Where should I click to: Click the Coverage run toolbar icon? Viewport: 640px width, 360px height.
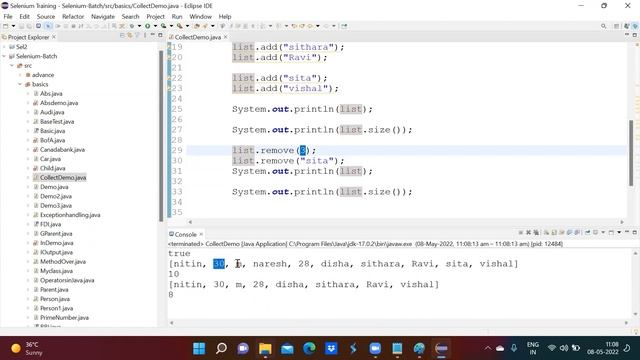[163, 26]
